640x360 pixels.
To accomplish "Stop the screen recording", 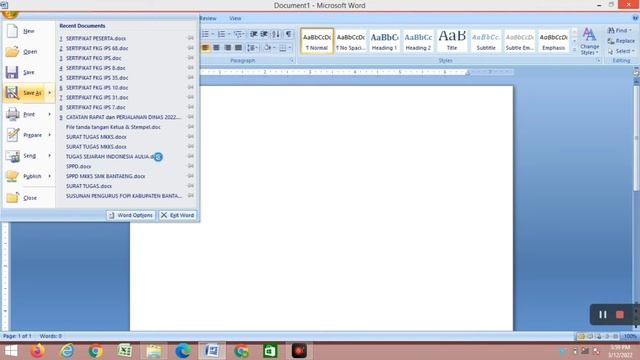I will [620, 315].
